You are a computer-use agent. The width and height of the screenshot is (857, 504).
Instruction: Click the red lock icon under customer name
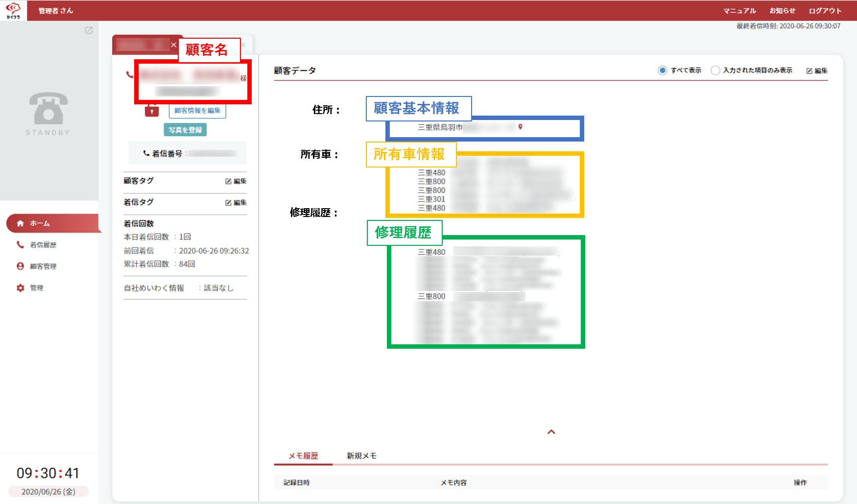[x=152, y=111]
